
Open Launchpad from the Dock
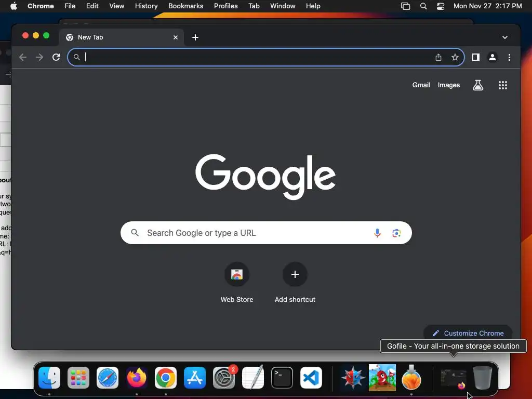78,378
